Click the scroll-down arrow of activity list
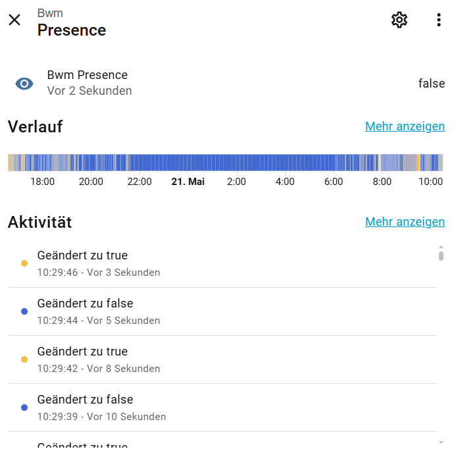 (x=441, y=442)
